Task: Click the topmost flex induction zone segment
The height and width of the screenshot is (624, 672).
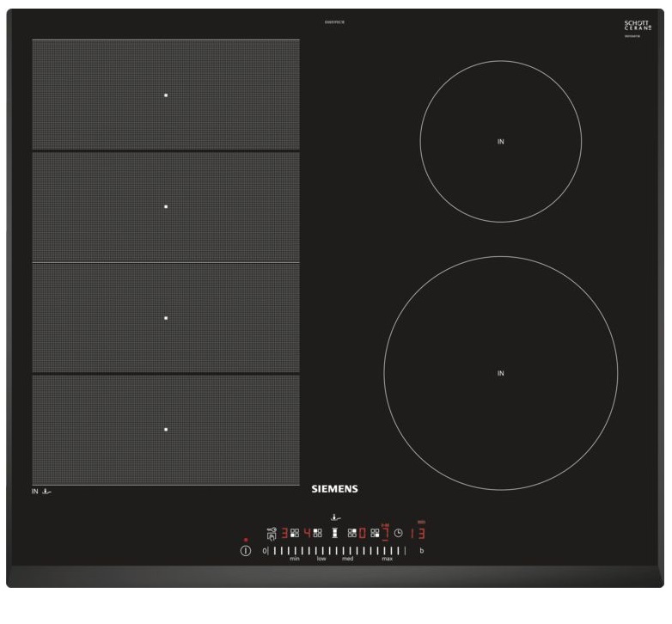Action: click(x=166, y=95)
